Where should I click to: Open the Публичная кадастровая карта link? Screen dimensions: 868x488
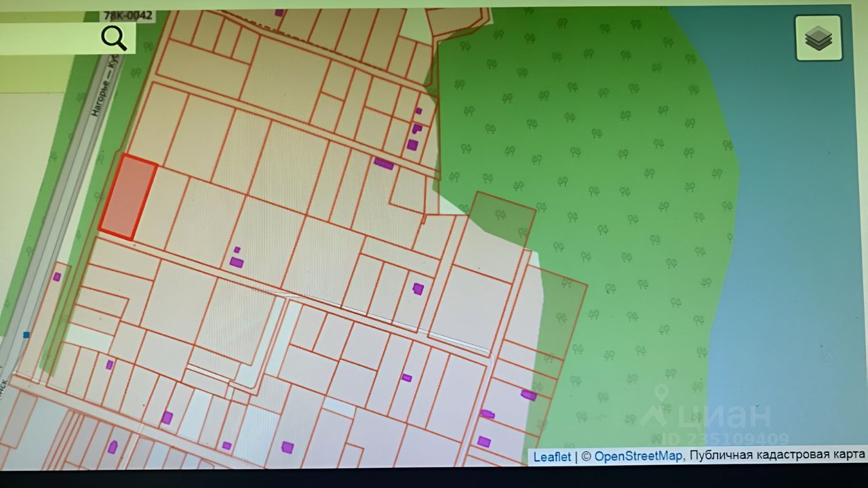click(x=776, y=454)
